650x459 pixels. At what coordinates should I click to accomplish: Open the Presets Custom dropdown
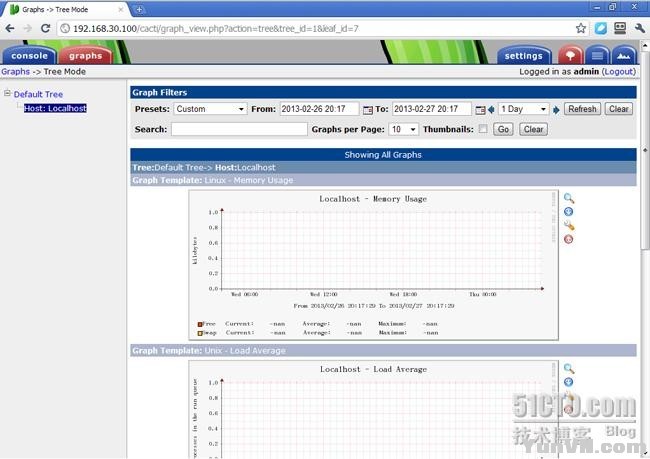pyautogui.click(x=210, y=109)
